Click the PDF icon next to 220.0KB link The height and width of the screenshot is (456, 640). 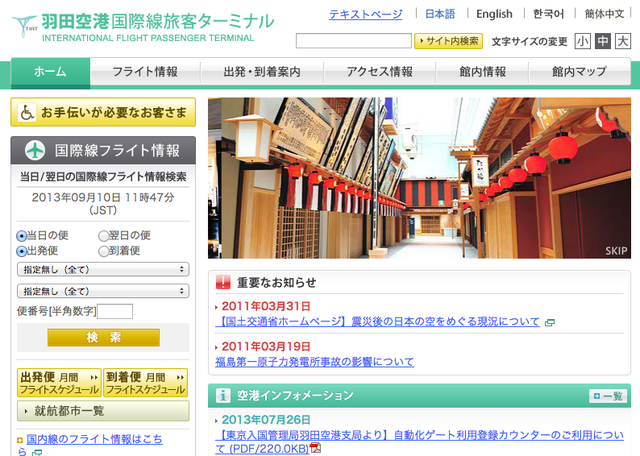[x=316, y=448]
